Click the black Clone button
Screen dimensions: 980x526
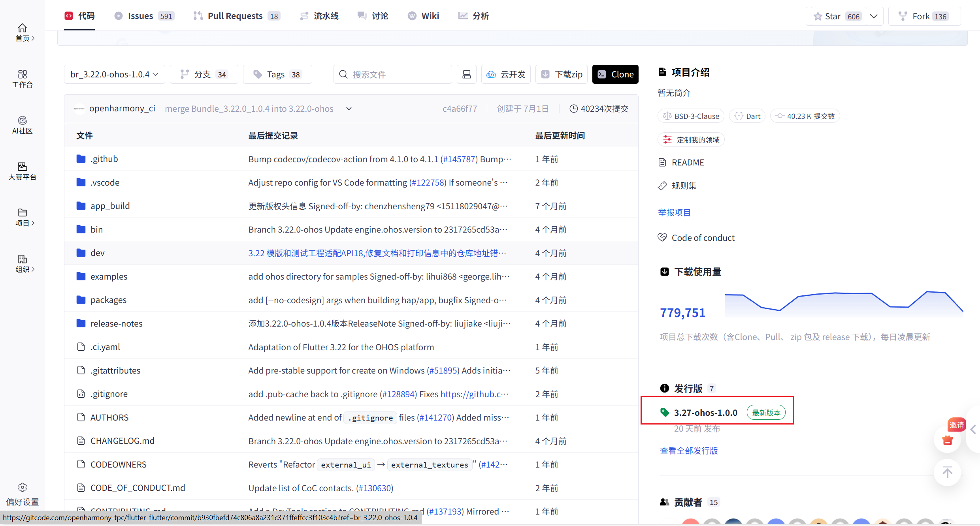click(615, 74)
